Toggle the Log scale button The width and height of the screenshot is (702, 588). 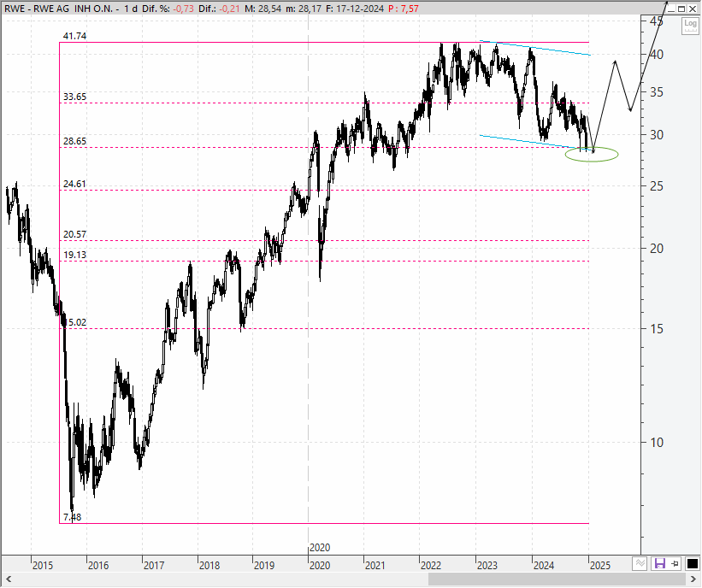click(x=690, y=26)
